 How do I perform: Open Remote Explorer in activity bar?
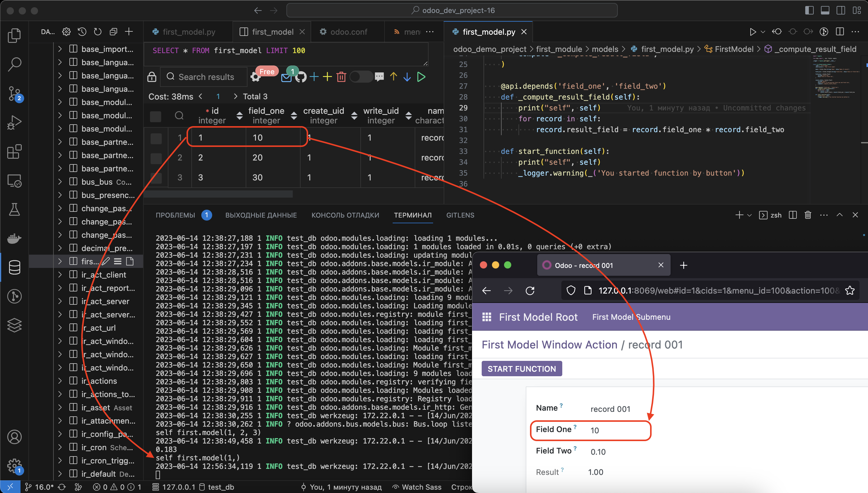[14, 181]
